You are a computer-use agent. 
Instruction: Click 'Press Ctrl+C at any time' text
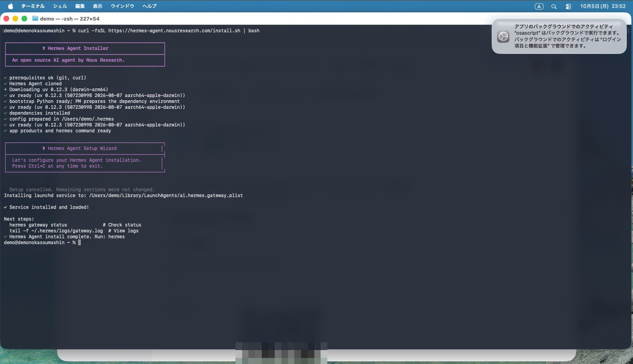[x=57, y=166]
